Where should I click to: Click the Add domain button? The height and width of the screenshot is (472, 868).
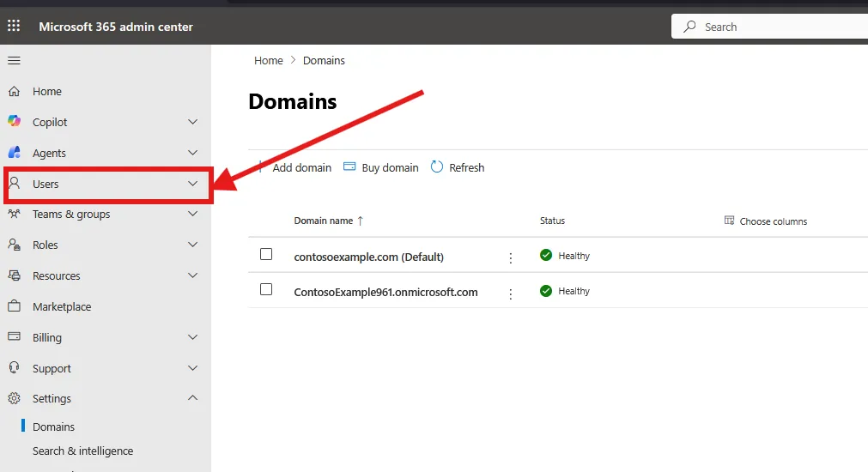(x=295, y=167)
